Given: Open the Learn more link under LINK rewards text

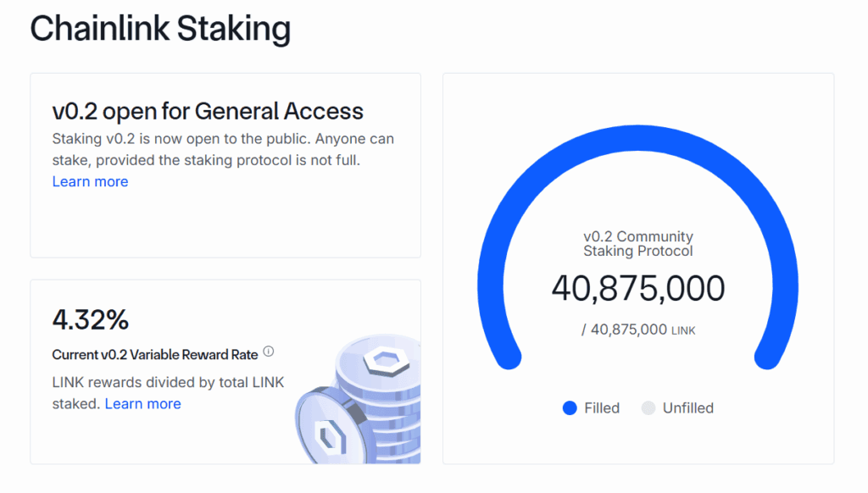Looking at the screenshot, I should (142, 403).
